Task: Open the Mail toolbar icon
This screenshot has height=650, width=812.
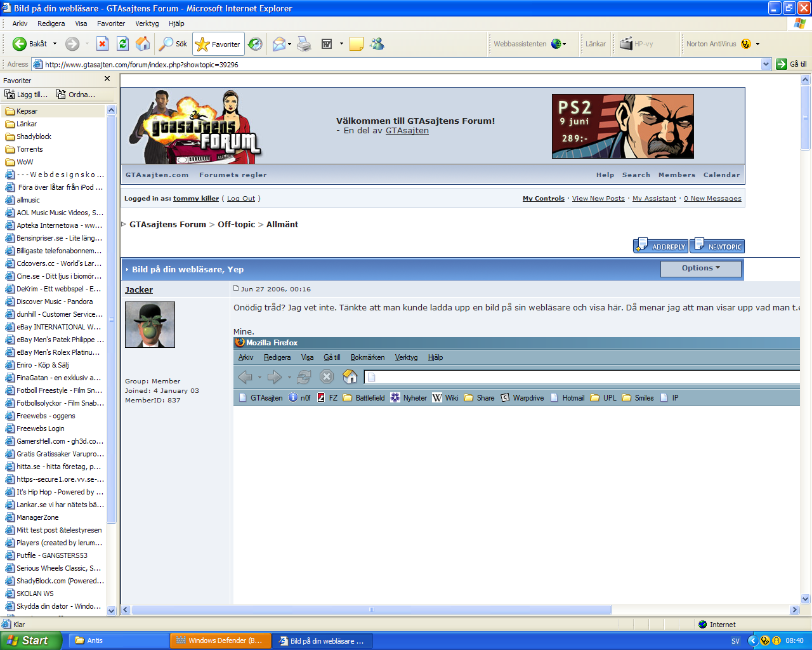Action: (279, 44)
